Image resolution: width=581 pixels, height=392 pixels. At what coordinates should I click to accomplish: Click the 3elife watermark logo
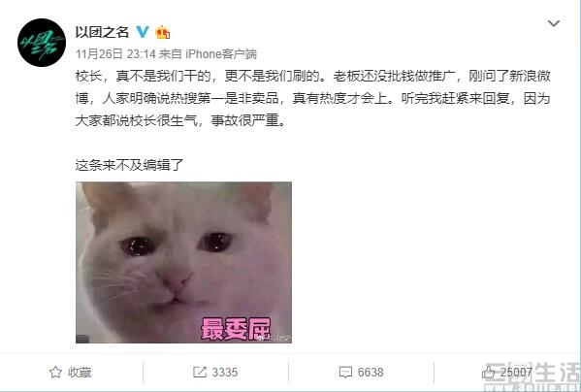click(x=533, y=377)
